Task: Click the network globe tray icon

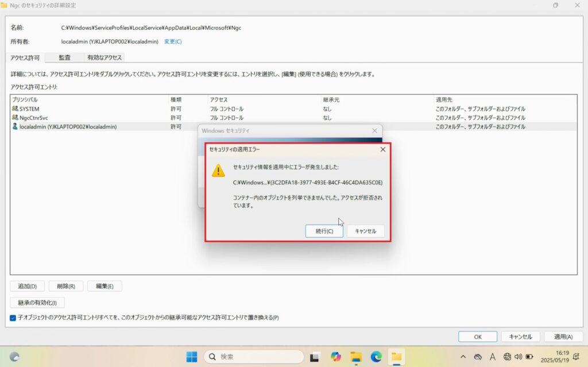Action: [x=507, y=357]
